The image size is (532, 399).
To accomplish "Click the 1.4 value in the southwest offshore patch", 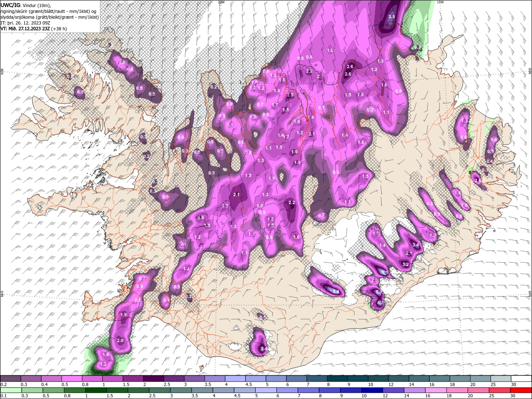I will (106, 355).
